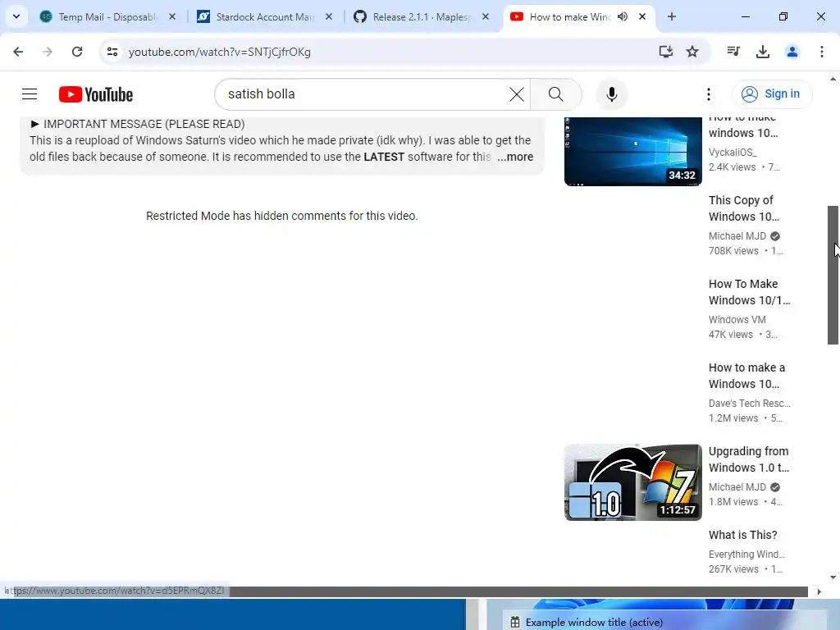
Task: Click the scrollbar up arrow
Action: click(x=833, y=80)
